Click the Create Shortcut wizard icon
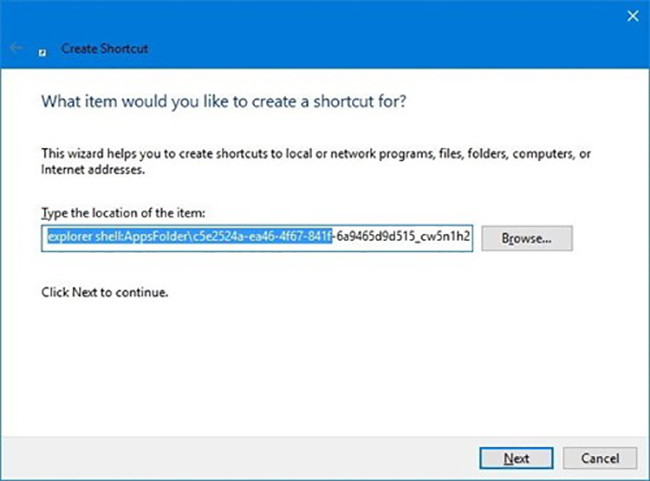 [42, 49]
